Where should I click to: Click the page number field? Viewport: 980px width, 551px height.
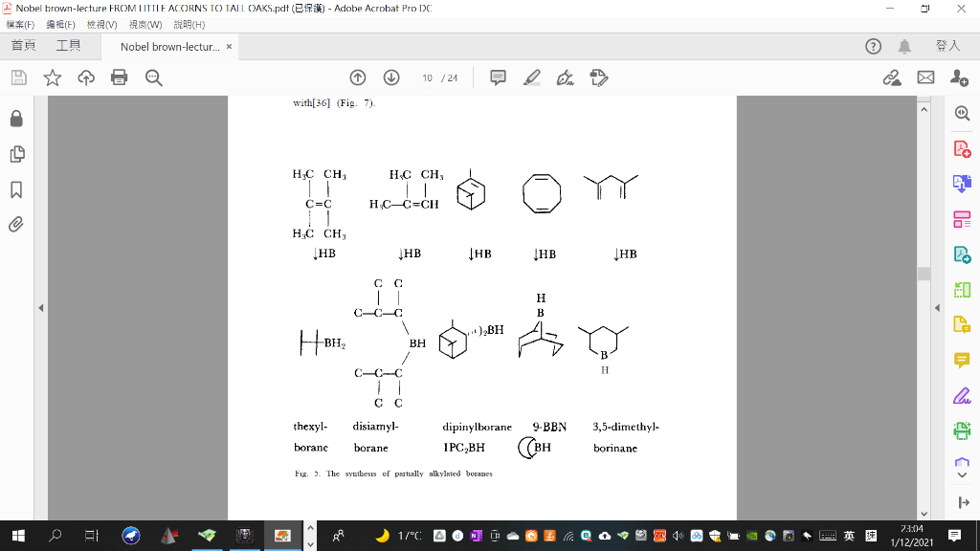pos(428,78)
